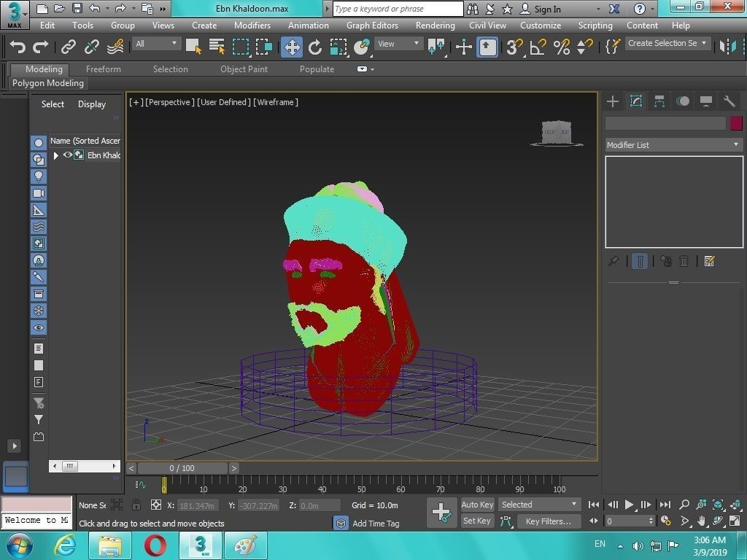Click the Make Unique icon
The height and width of the screenshot is (560, 747).
pos(665,261)
